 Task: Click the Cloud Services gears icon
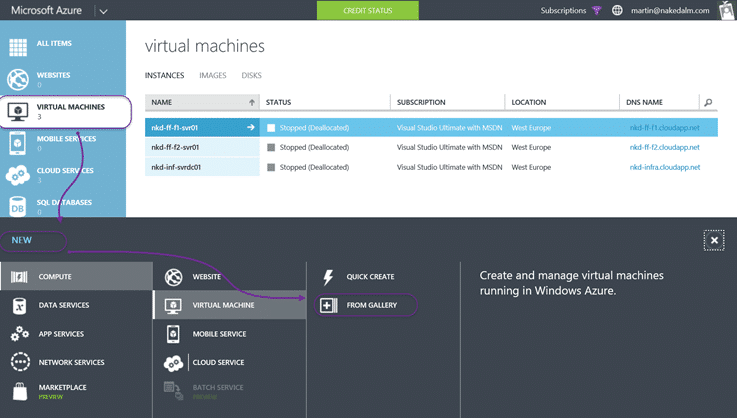pos(18,175)
